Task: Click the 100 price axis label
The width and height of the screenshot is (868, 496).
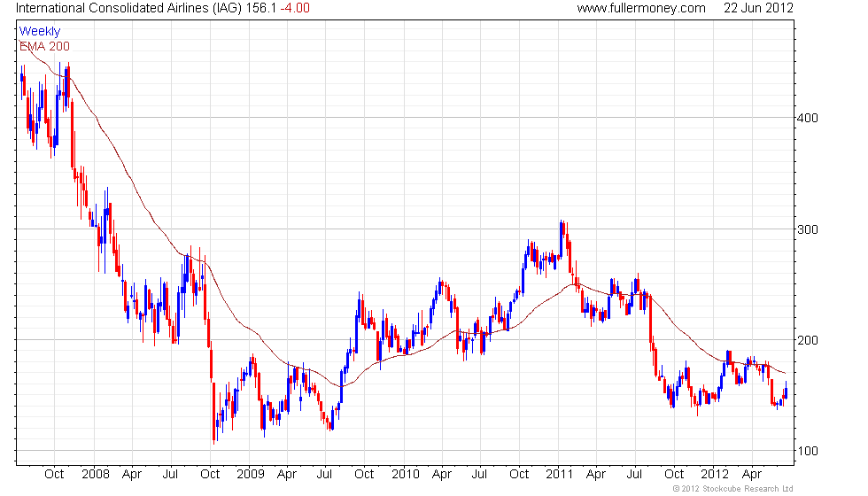Action: pos(807,451)
